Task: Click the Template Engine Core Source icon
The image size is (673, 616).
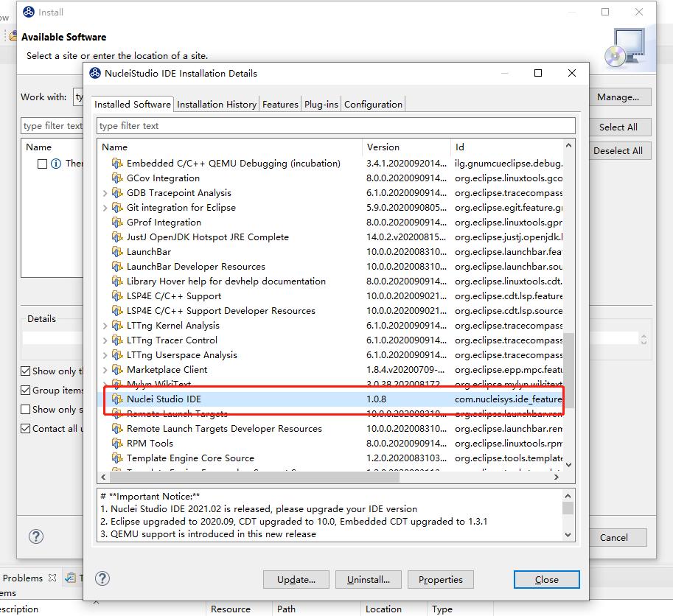Action: (117, 458)
